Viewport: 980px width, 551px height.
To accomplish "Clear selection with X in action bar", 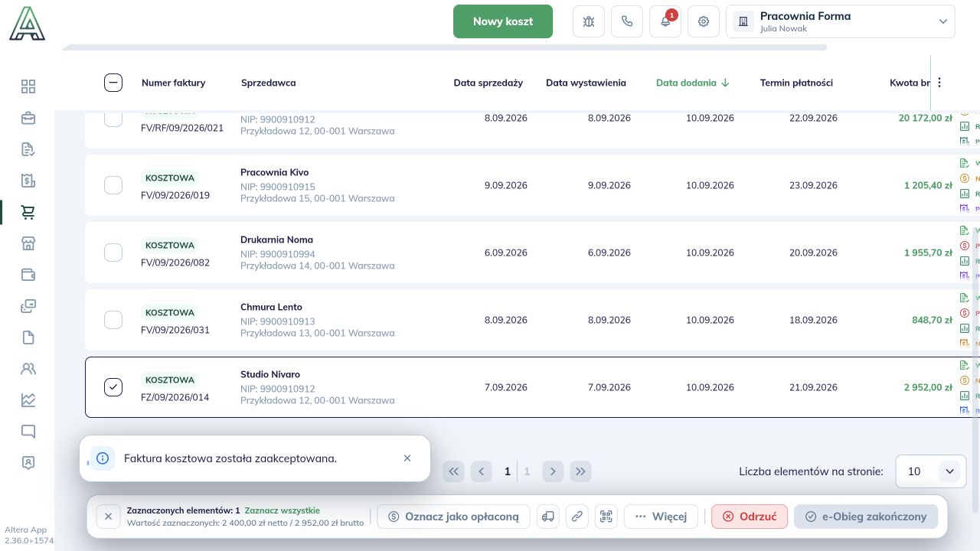I will click(108, 517).
